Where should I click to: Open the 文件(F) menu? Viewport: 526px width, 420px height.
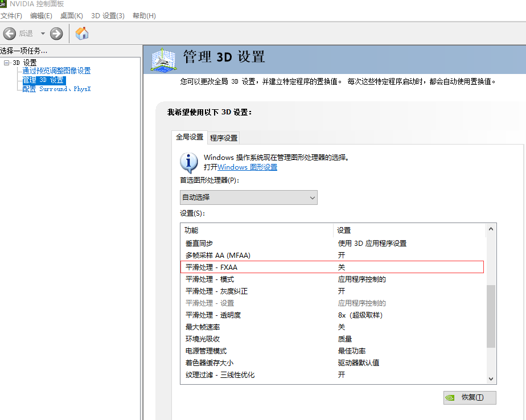click(x=11, y=15)
